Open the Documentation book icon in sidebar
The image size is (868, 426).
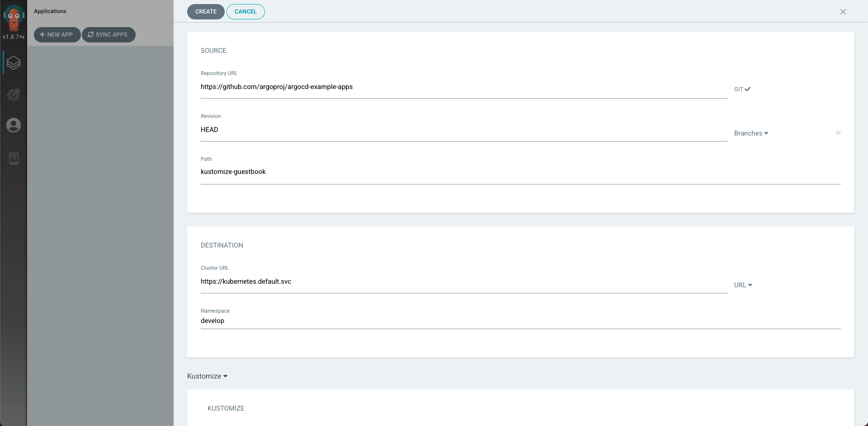[x=14, y=159]
